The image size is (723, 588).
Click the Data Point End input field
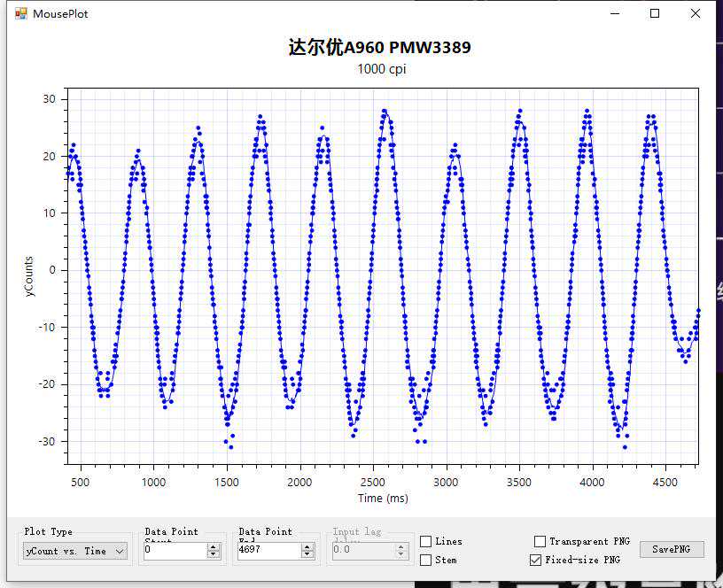268,551
